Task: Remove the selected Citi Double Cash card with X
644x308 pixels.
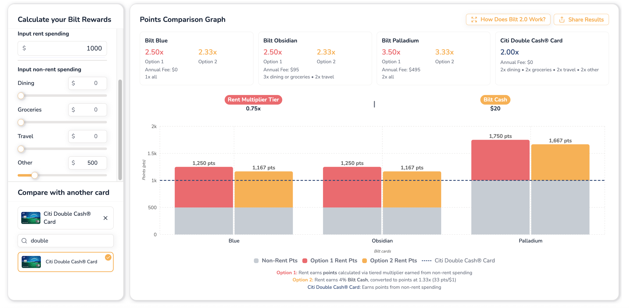Action: tap(105, 218)
